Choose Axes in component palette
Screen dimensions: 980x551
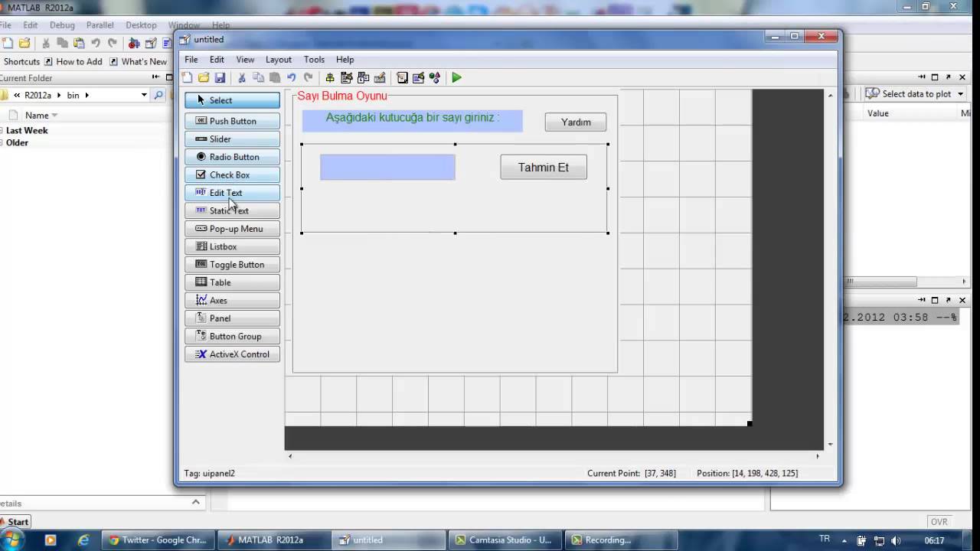click(x=232, y=301)
